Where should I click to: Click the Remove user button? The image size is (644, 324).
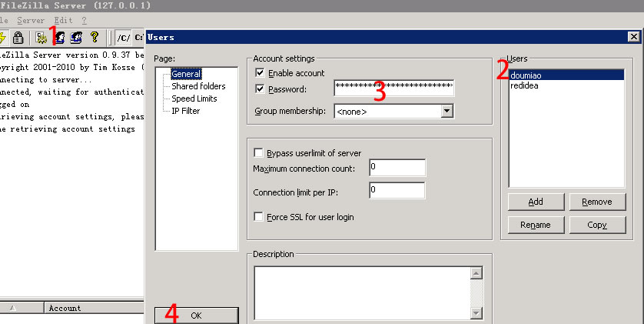tap(597, 202)
